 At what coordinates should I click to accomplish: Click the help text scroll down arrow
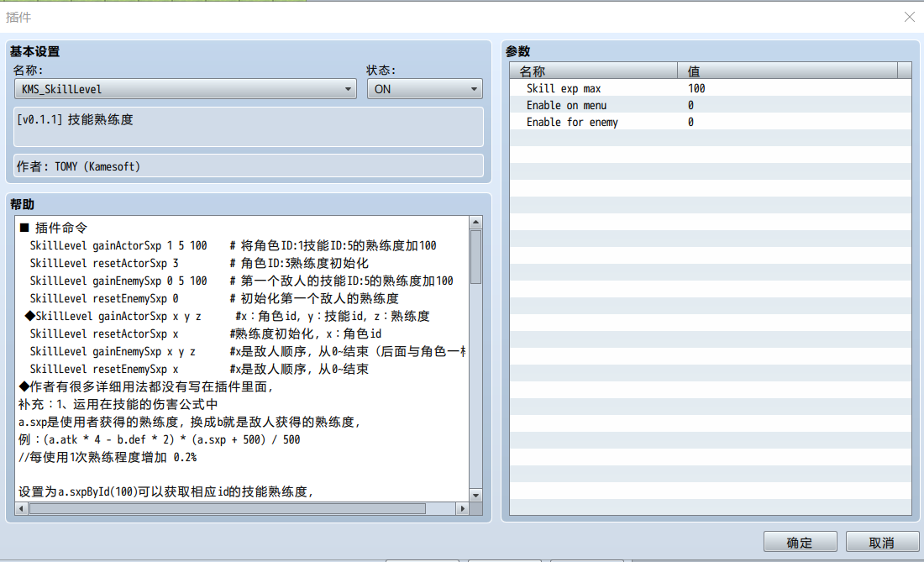coord(475,495)
